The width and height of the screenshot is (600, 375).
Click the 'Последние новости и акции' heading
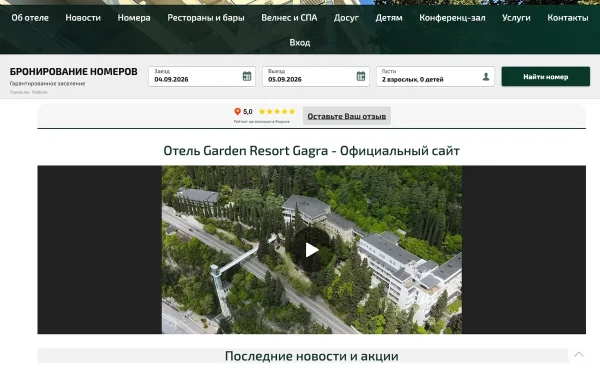(311, 356)
